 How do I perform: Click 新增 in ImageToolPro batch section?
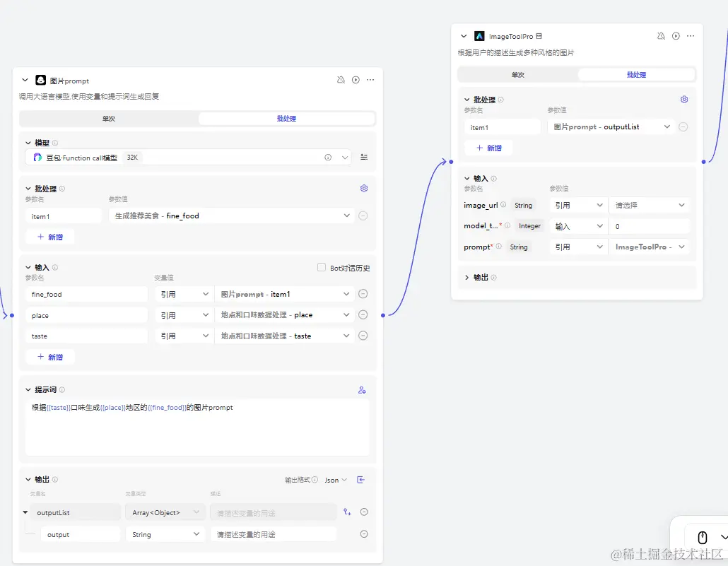pyautogui.click(x=488, y=148)
